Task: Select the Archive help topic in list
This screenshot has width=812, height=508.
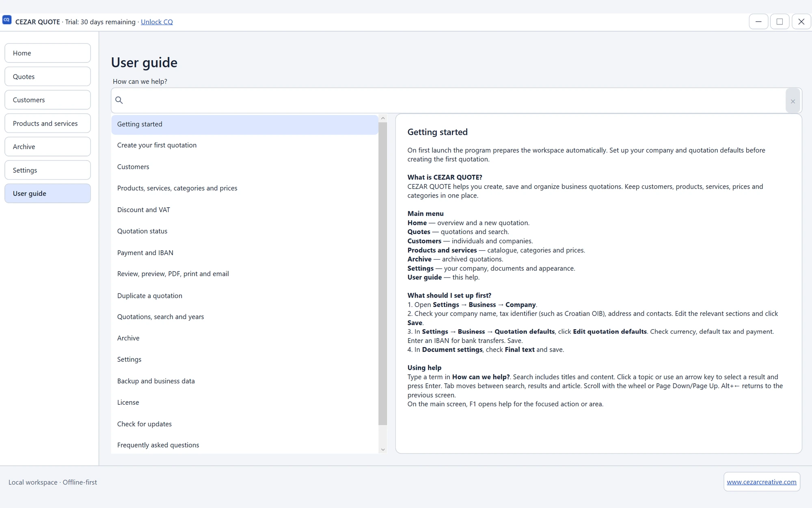Action: click(x=245, y=338)
